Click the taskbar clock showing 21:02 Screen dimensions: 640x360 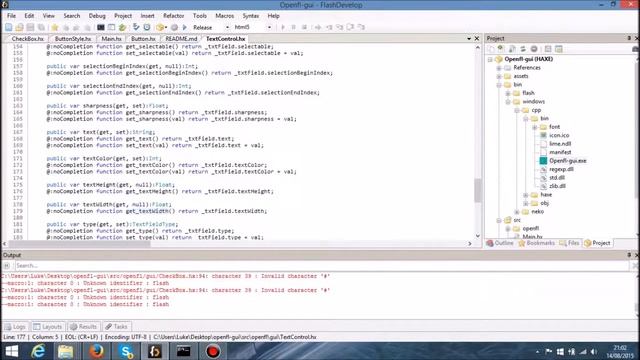point(620,348)
